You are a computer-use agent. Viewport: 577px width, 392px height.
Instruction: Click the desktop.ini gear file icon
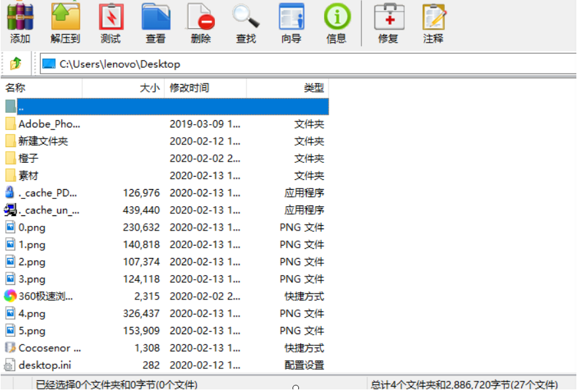(x=10, y=365)
